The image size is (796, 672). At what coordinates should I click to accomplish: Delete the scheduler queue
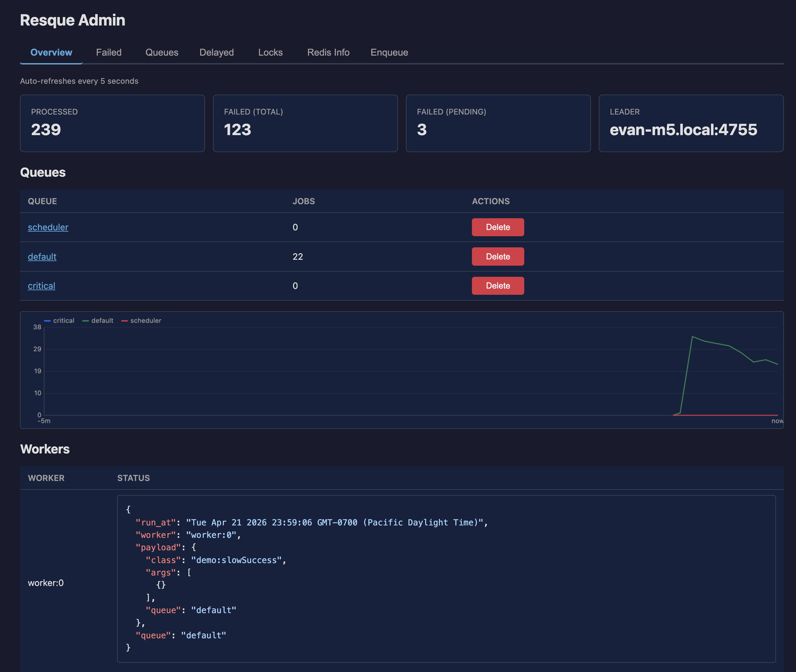point(498,227)
